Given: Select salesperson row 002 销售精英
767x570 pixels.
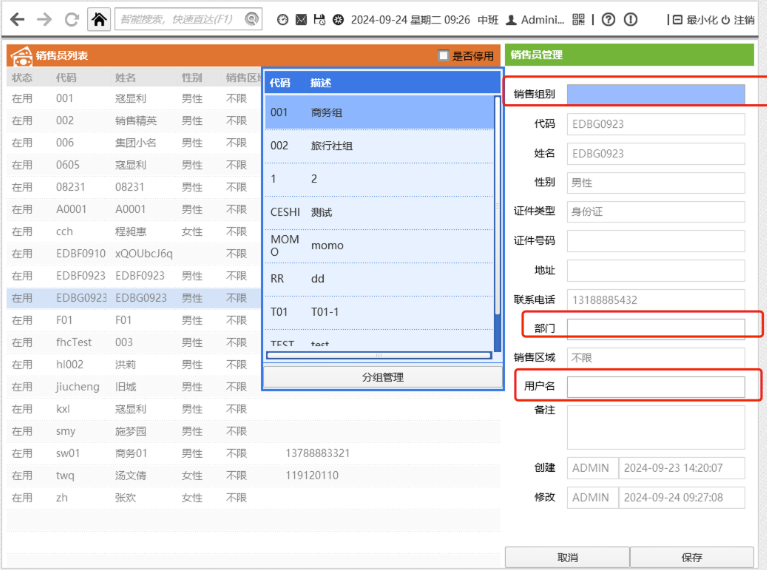Looking at the screenshot, I should tap(133, 121).
